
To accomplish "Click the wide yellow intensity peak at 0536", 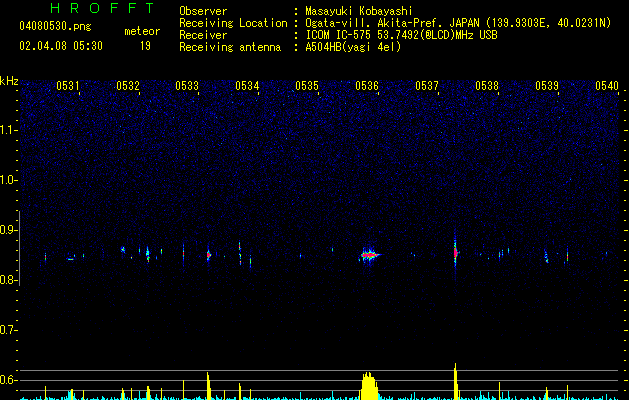I will (x=369, y=386).
